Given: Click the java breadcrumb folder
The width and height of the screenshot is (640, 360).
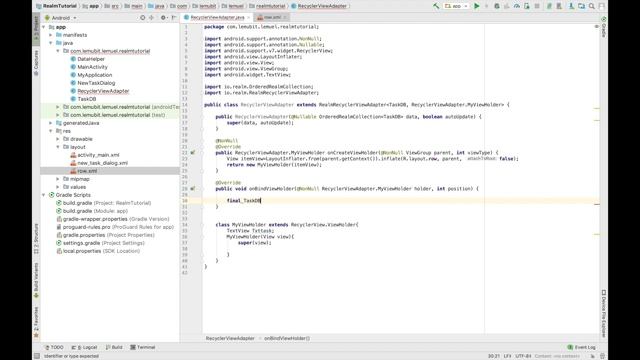Looking at the screenshot, I should (x=156, y=6).
